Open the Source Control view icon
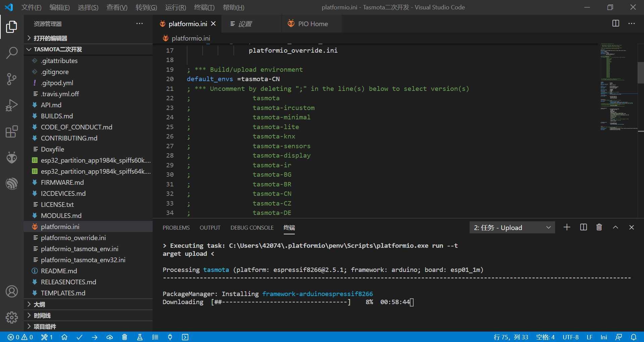This screenshot has height=342, width=644. pos(12,79)
